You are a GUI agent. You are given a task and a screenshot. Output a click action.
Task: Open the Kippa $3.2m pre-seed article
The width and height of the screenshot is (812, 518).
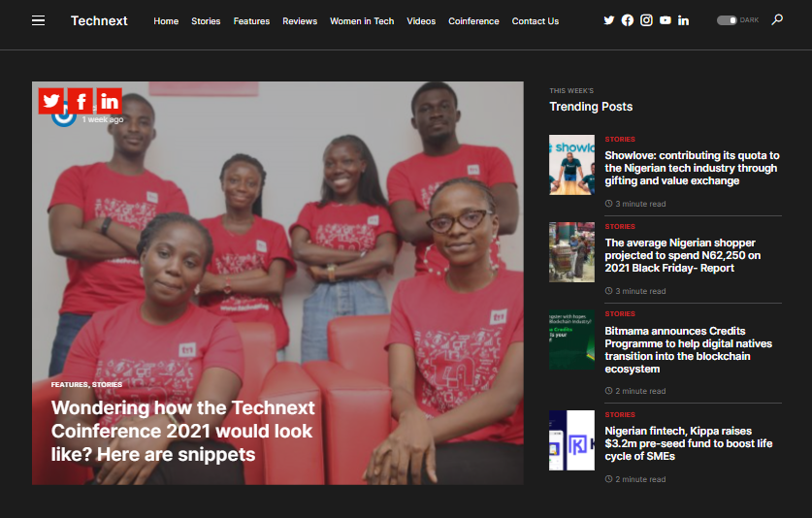tap(688, 443)
